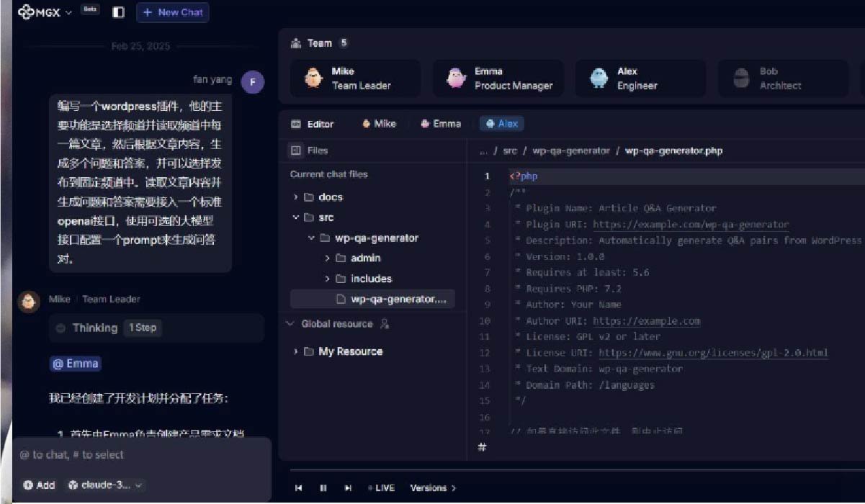Collapse the src folder
865x504 pixels.
(x=296, y=217)
